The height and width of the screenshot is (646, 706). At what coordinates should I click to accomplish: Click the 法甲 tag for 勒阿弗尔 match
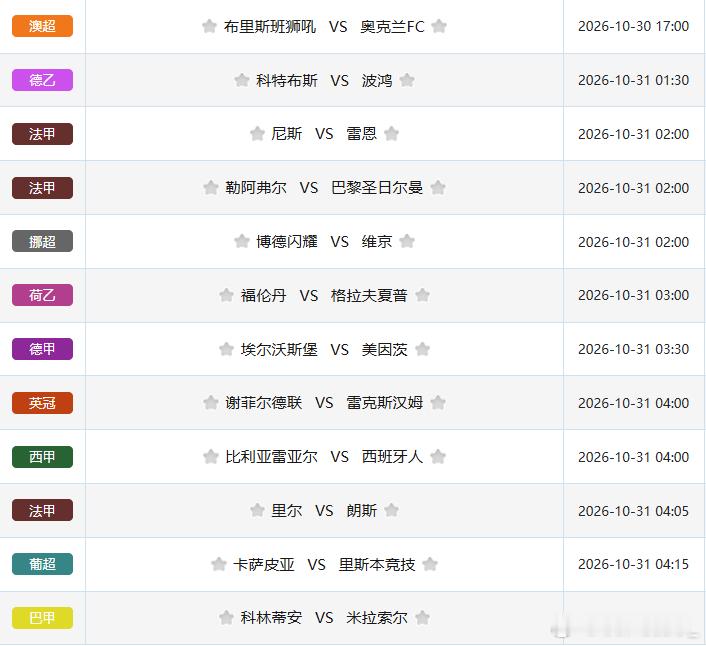(42, 188)
